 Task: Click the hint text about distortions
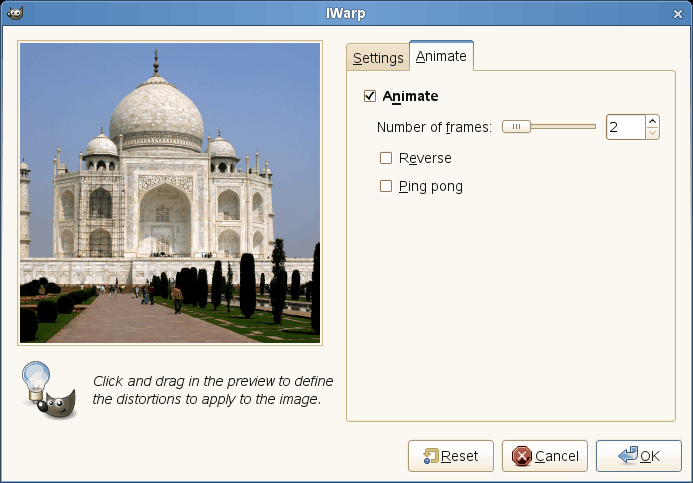(213, 390)
